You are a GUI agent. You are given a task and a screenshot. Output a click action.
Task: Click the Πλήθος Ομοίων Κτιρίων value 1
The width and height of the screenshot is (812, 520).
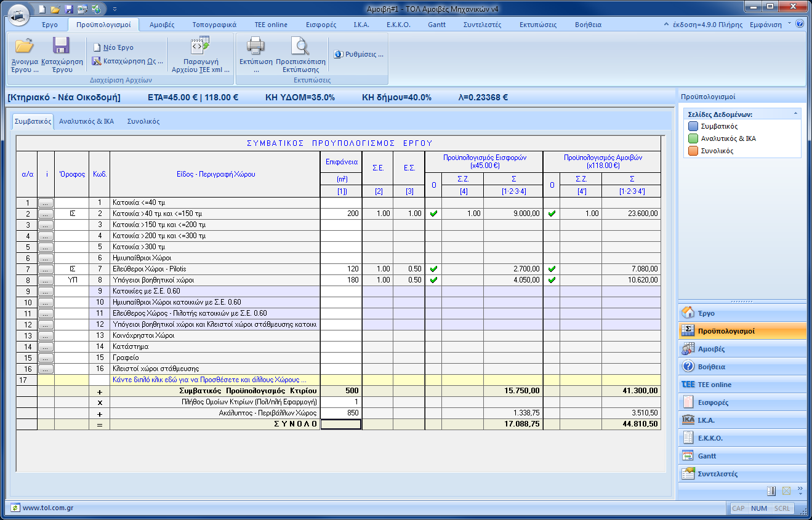click(x=341, y=402)
